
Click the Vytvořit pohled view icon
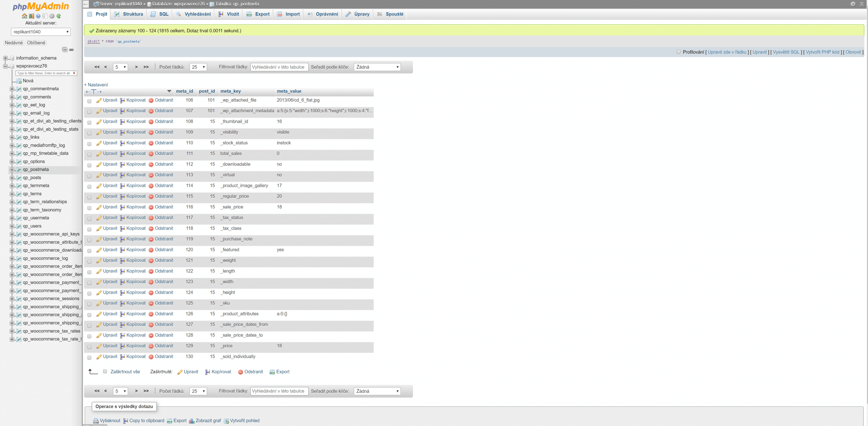tap(226, 421)
